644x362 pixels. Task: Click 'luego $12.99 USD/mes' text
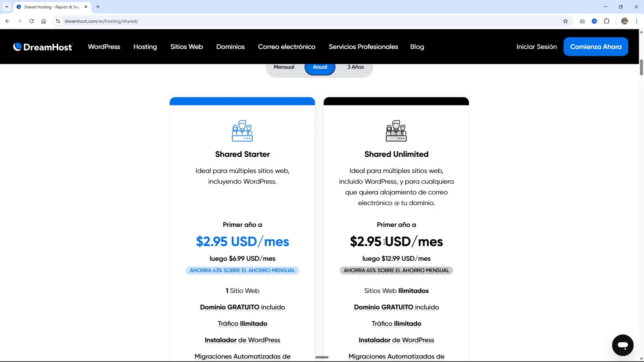tap(396, 259)
